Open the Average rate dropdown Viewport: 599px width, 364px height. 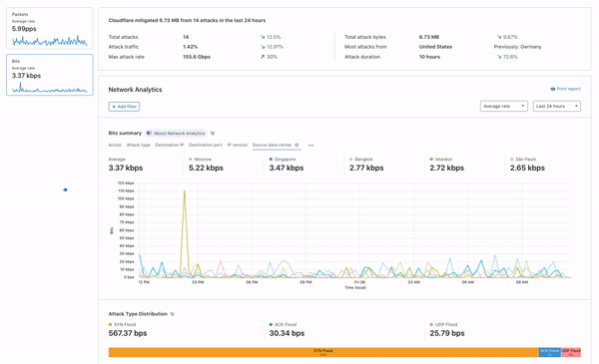point(504,106)
